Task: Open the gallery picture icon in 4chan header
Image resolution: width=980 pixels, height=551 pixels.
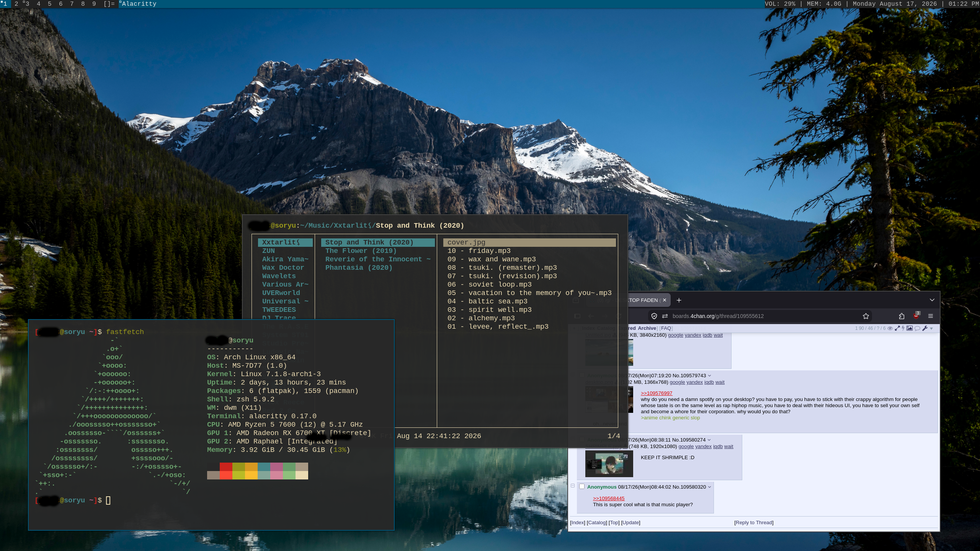Action: (x=910, y=328)
